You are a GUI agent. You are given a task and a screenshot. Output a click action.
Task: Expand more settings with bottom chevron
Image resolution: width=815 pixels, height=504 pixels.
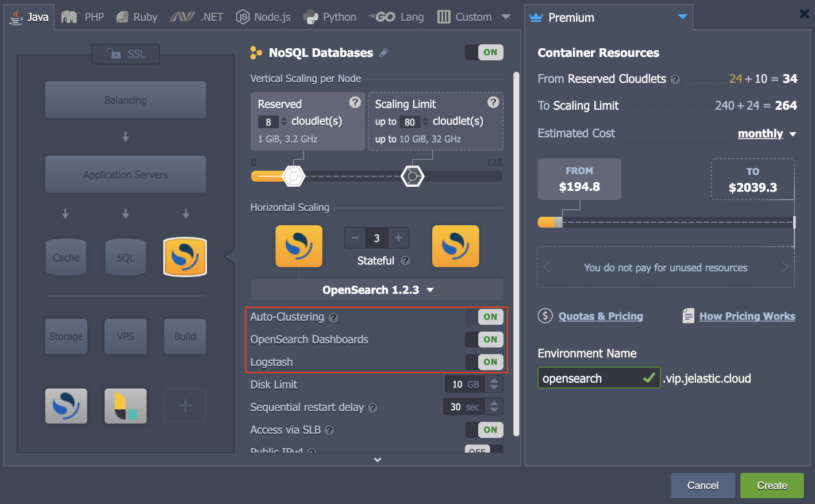(378, 460)
